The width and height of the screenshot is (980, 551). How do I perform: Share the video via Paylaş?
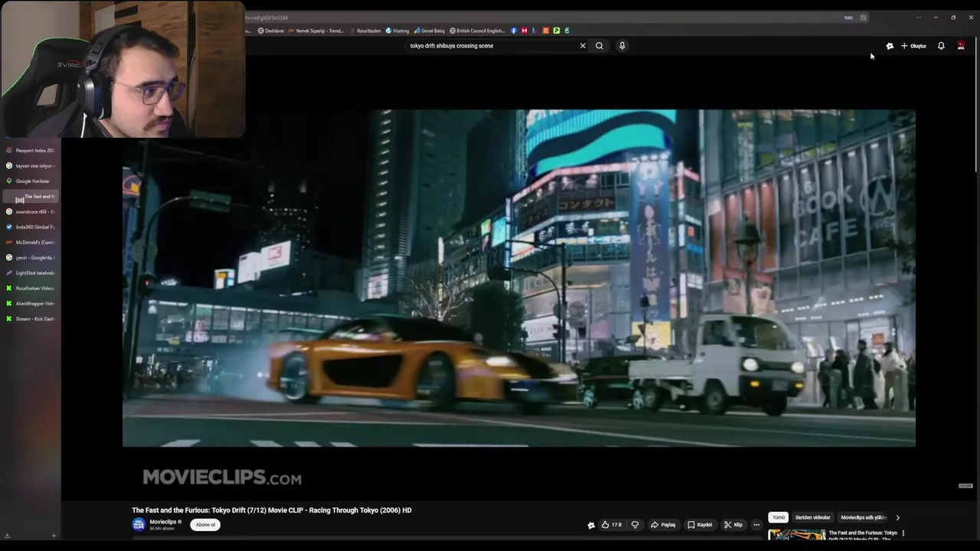click(x=663, y=525)
